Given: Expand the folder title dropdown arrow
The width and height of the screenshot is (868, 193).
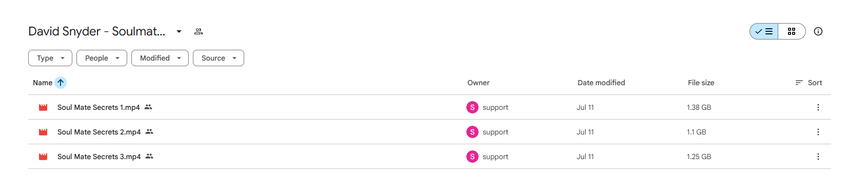Looking at the screenshot, I should (179, 31).
